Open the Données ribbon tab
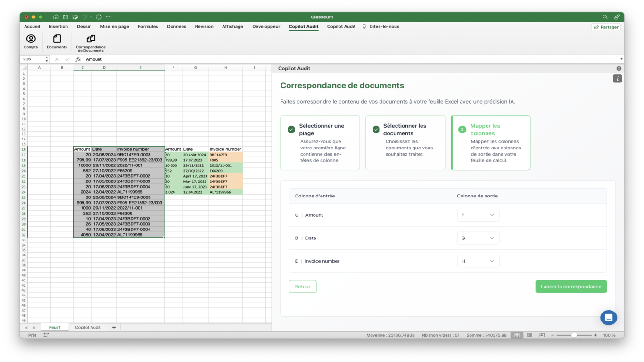 click(x=176, y=27)
